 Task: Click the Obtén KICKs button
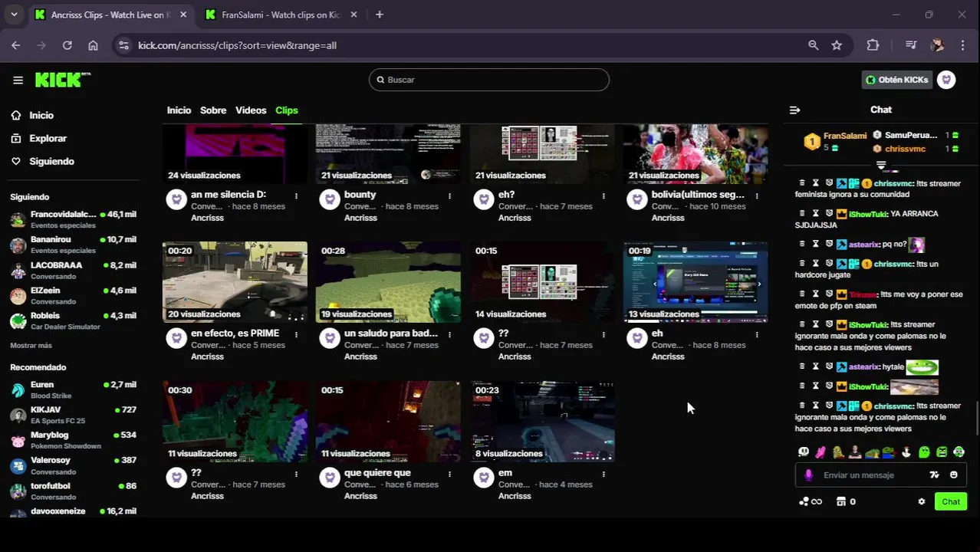click(896, 80)
